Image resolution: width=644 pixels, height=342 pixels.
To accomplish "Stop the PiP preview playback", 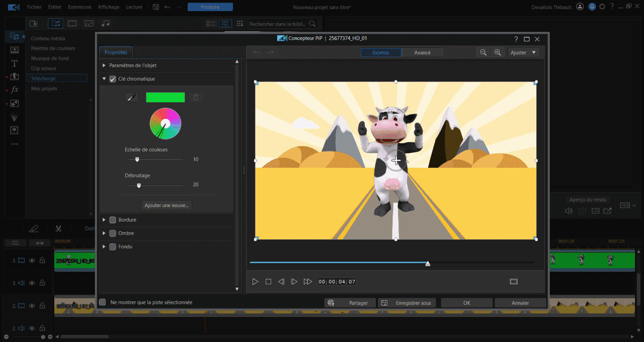I will 268,282.
